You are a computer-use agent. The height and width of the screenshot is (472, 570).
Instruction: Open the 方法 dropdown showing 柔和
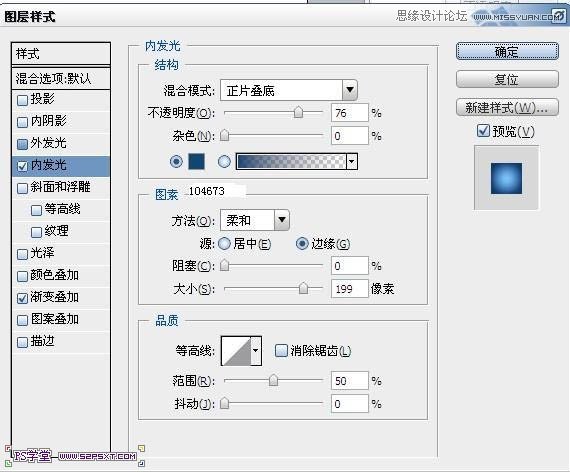pyautogui.click(x=255, y=220)
